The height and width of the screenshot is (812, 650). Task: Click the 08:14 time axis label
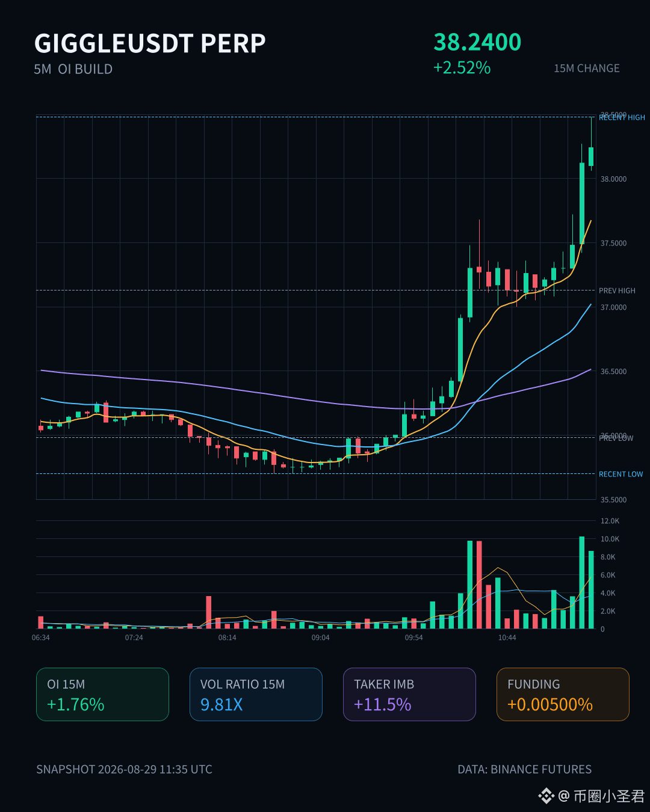[x=227, y=638]
